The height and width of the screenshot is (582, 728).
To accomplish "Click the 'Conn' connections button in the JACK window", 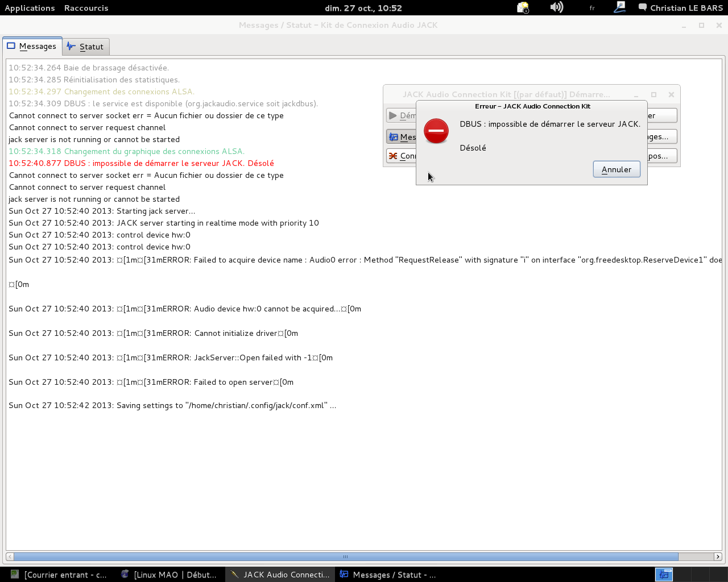I will click(x=402, y=156).
